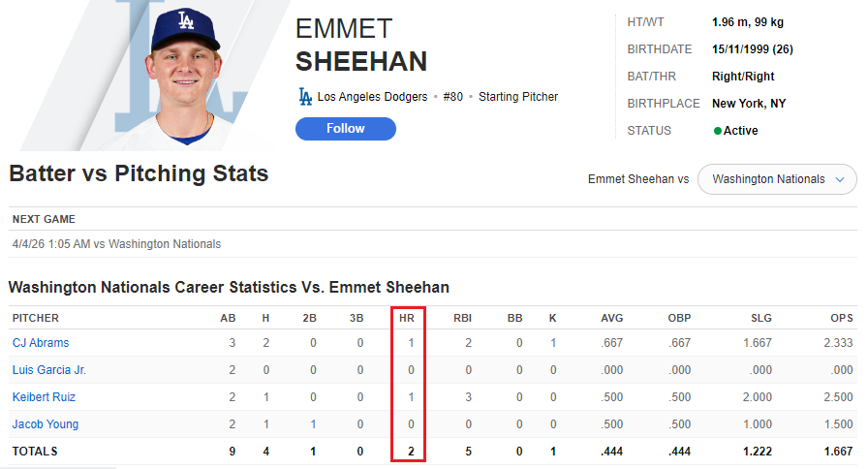Click the Dodgers logo icon beside team name
This screenshot has height=469, width=868.
(305, 97)
